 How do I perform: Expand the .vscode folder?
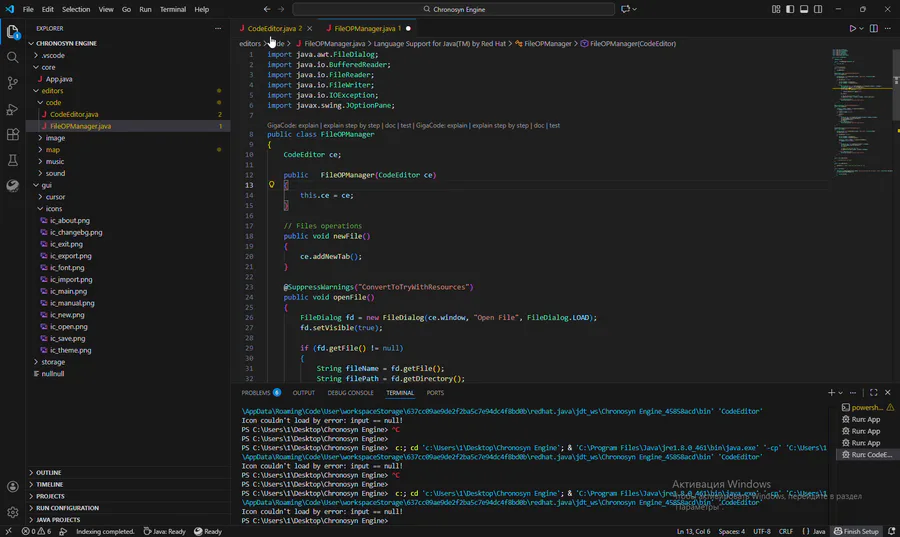(x=55, y=55)
